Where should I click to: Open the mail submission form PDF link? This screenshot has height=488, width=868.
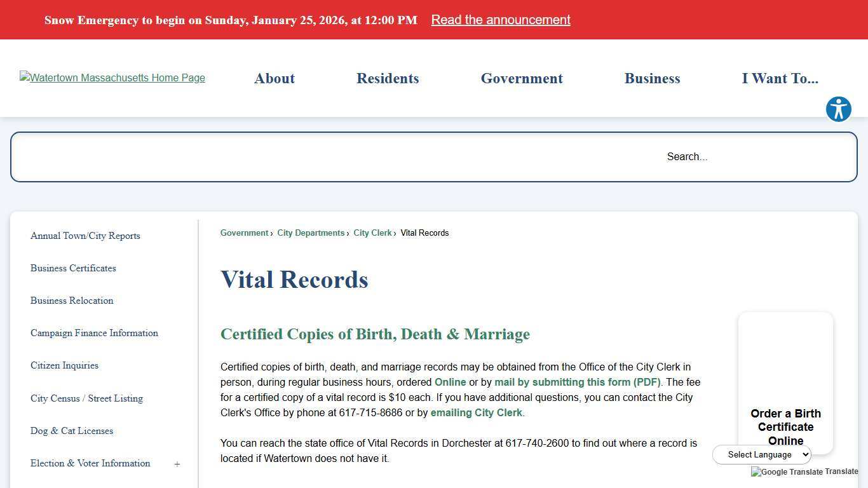(x=577, y=382)
